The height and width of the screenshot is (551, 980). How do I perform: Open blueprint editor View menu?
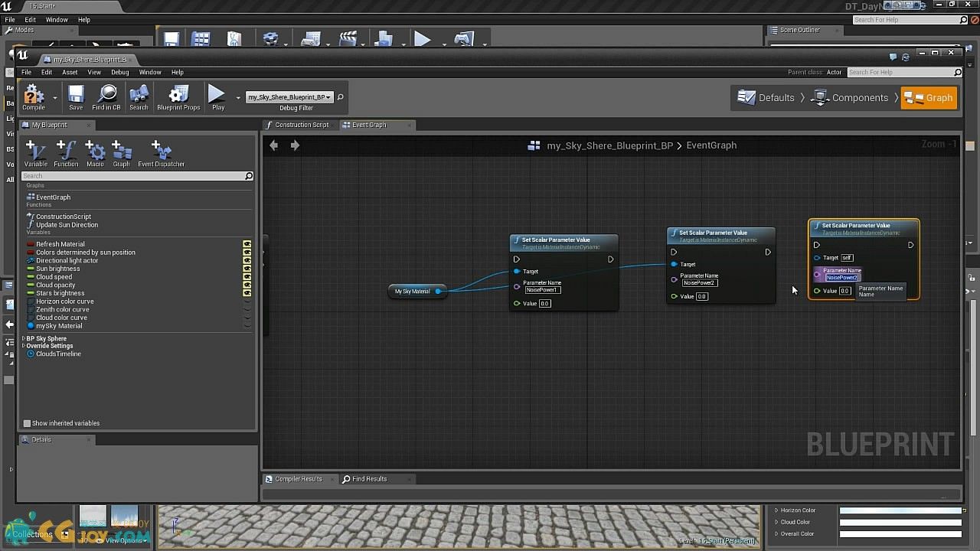pos(94,72)
